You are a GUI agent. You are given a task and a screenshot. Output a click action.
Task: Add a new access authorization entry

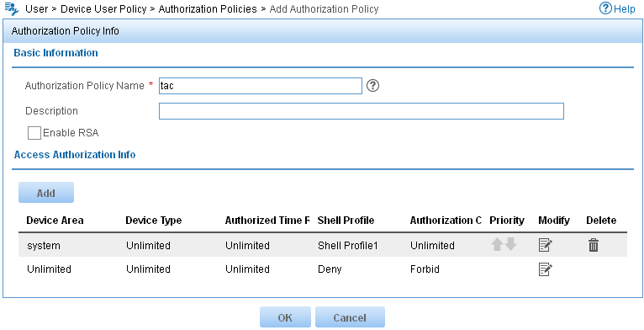point(46,193)
